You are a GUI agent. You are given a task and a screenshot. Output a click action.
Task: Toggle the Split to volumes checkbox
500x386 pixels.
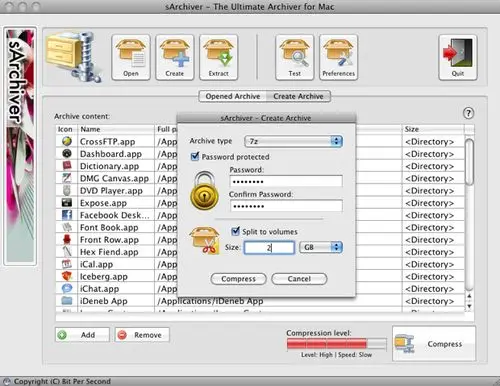(235, 231)
